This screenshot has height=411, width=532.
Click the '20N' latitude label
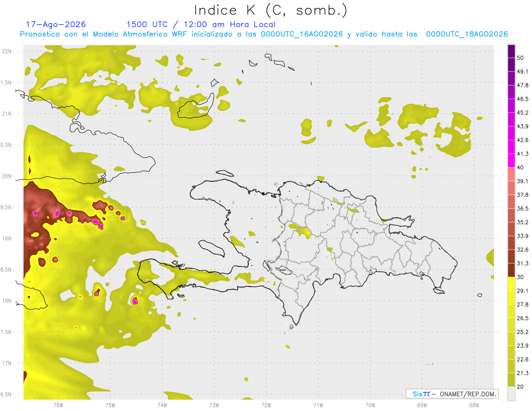[x=8, y=176]
